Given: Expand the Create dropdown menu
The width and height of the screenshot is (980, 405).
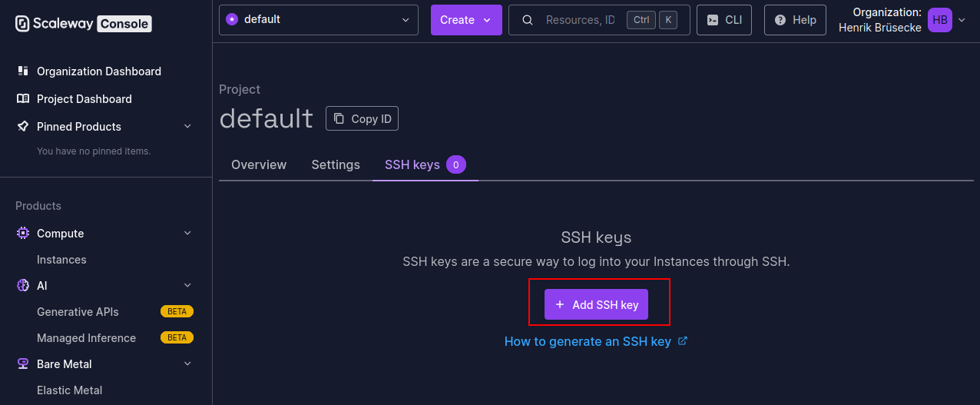Looking at the screenshot, I should (x=466, y=20).
